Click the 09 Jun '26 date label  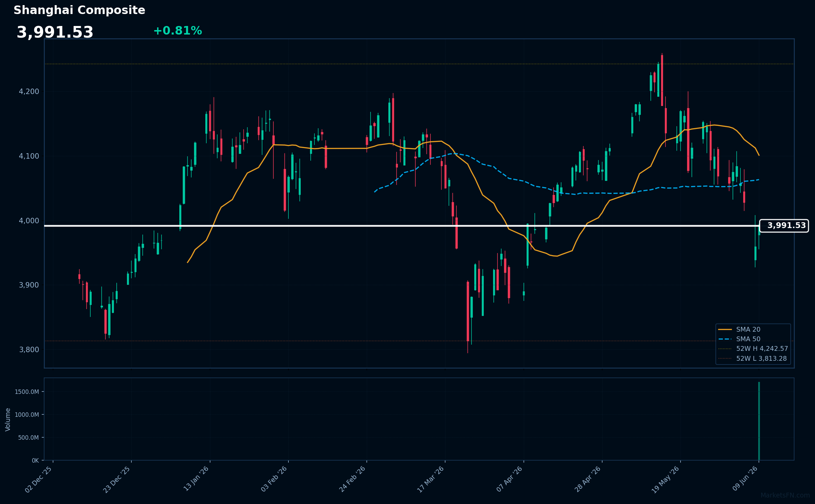[x=745, y=479]
